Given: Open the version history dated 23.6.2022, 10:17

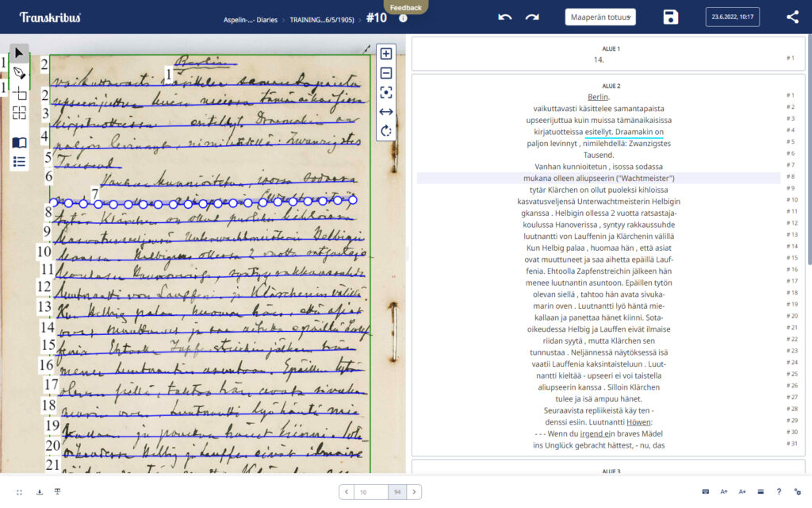Looking at the screenshot, I should tap(732, 17).
